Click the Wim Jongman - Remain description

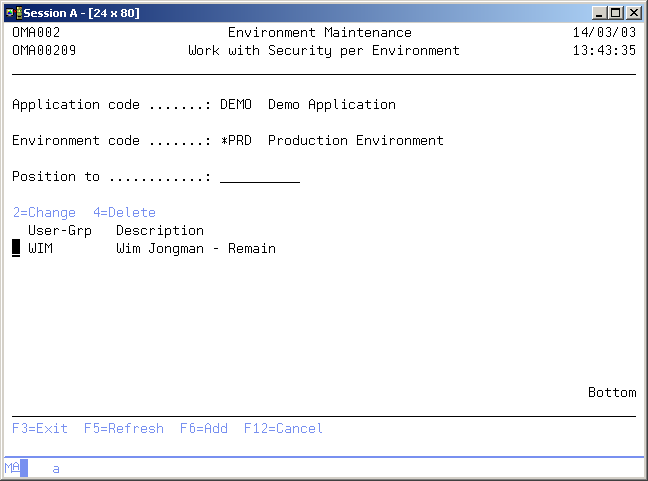pos(195,249)
